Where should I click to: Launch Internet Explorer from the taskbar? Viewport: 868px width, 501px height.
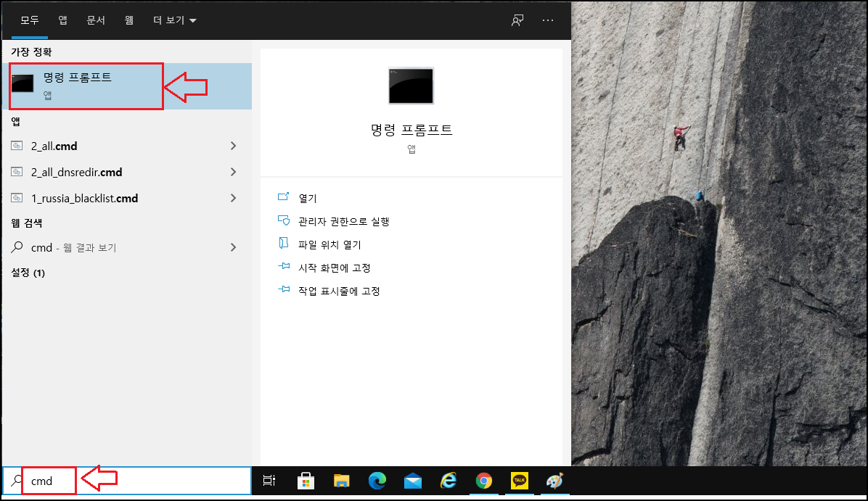pyautogui.click(x=448, y=481)
